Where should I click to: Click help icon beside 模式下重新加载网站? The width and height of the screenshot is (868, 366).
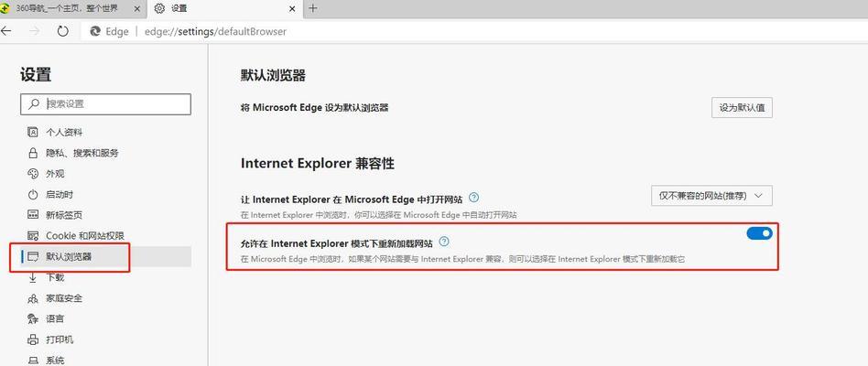(444, 242)
